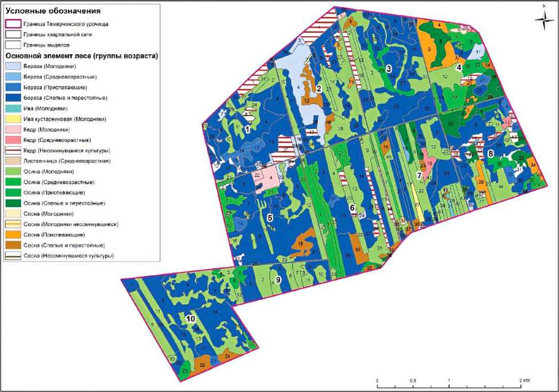Click the Осина (Спелые и перестойные) label
The width and height of the screenshot is (559, 392).
point(64,203)
